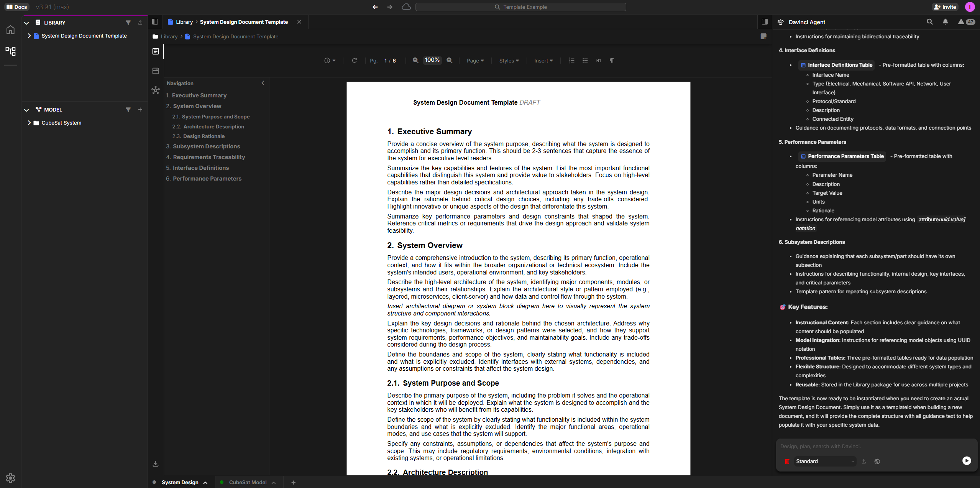This screenshot has height=488, width=980.
Task: Click the model graph icon in editor sidebar
Action: pyautogui.click(x=156, y=90)
